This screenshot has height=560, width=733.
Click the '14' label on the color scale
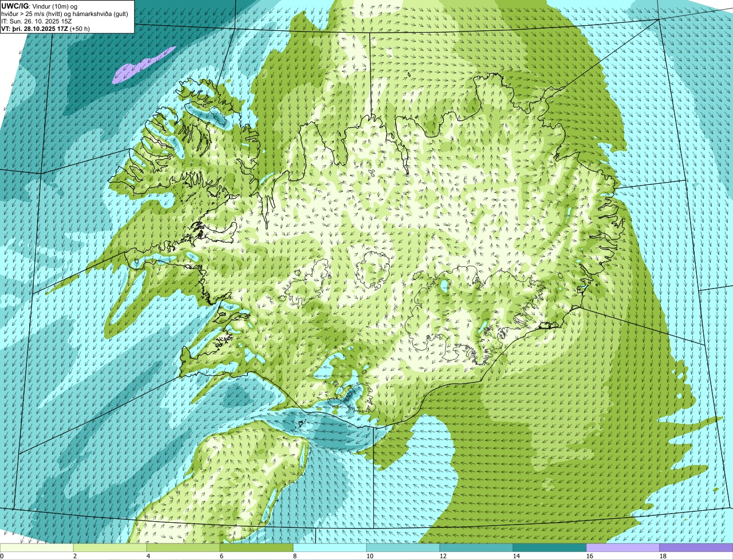point(517,556)
